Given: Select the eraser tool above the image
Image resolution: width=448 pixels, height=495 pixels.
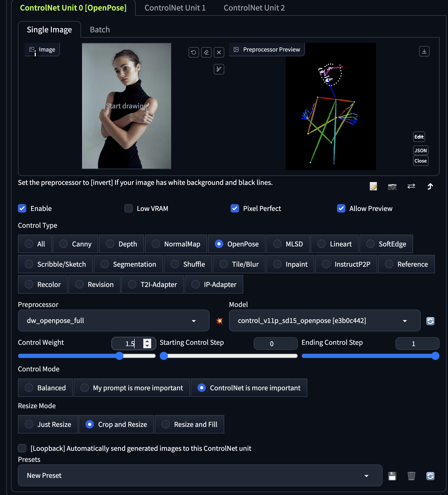Looking at the screenshot, I should (206, 52).
